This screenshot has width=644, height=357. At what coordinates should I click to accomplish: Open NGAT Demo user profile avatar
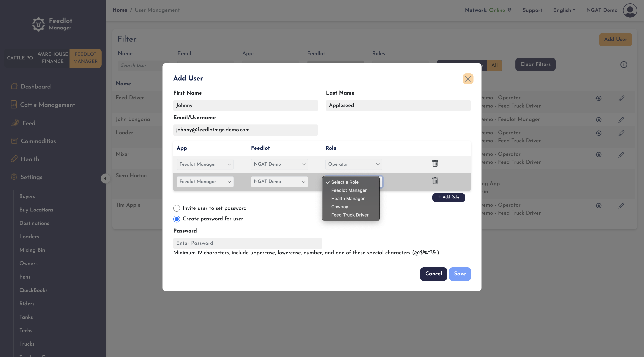630,10
